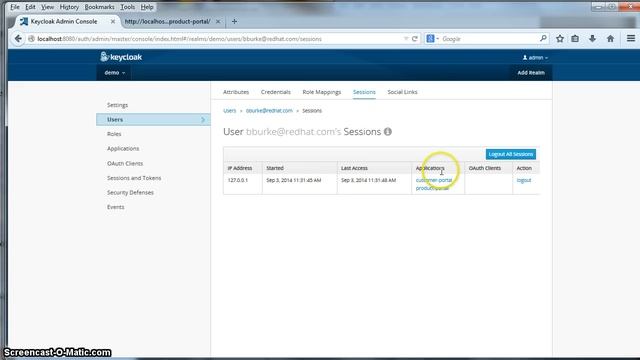Click the Add Realm button

(x=531, y=73)
